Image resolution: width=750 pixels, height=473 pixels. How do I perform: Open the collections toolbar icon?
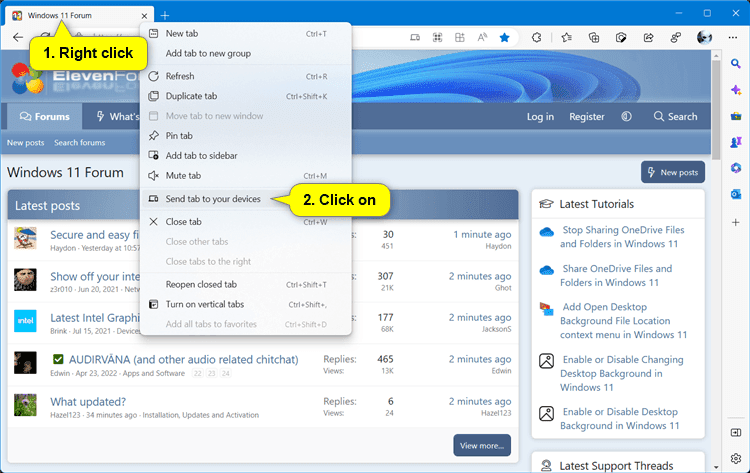pos(594,37)
